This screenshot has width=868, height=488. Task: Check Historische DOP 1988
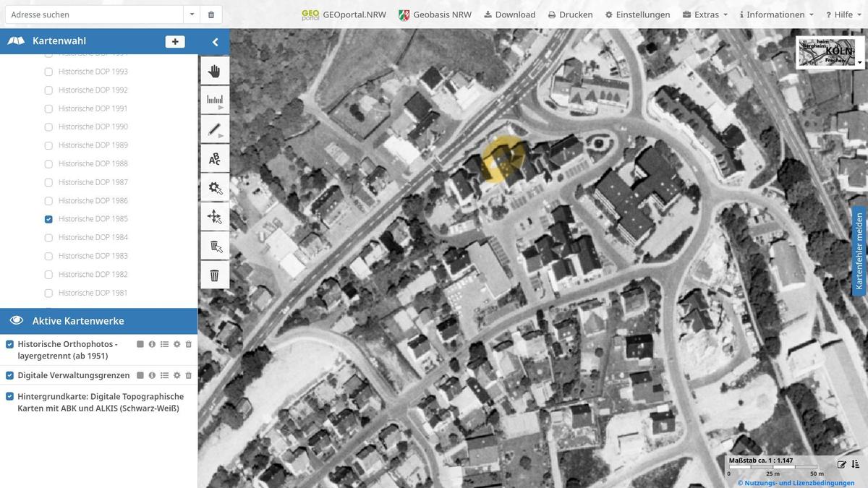pos(48,164)
